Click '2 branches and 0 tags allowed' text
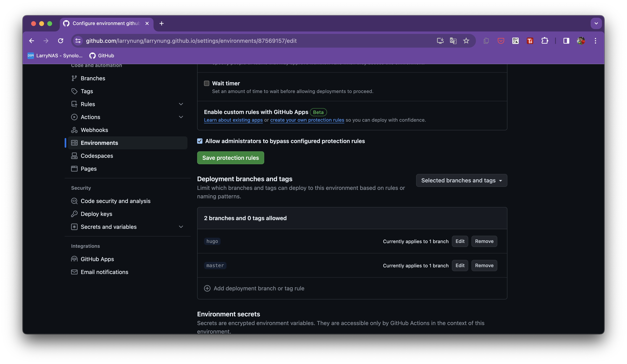Viewport: 627px width, 364px height. (x=245, y=218)
